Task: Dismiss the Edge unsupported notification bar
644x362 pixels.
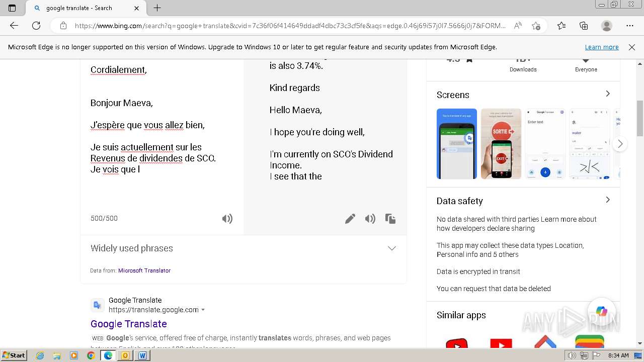Action: [x=632, y=47]
